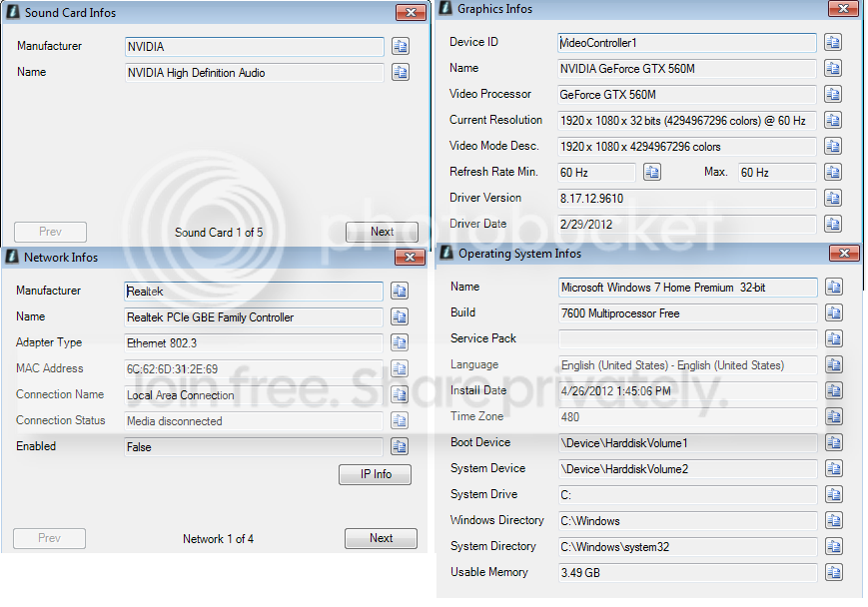Image resolution: width=868 pixels, height=607 pixels.
Task: Copy the NVIDIA High Definition Audio name
Action: [x=401, y=72]
